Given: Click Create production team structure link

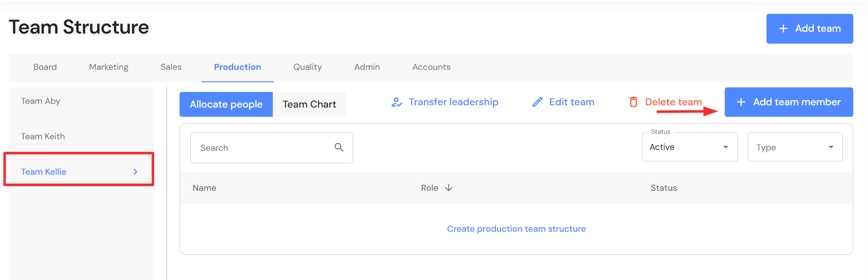Looking at the screenshot, I should pos(516,229).
